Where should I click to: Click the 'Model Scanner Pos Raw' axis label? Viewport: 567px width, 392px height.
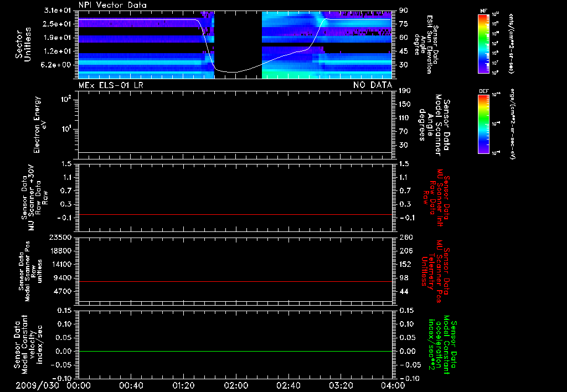point(31,271)
